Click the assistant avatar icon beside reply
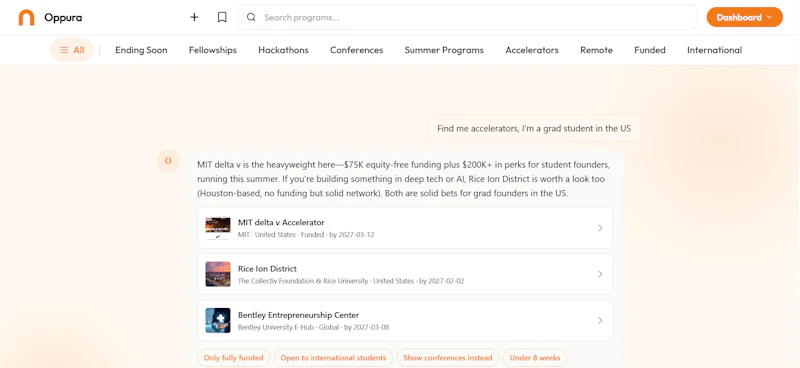 coord(168,161)
